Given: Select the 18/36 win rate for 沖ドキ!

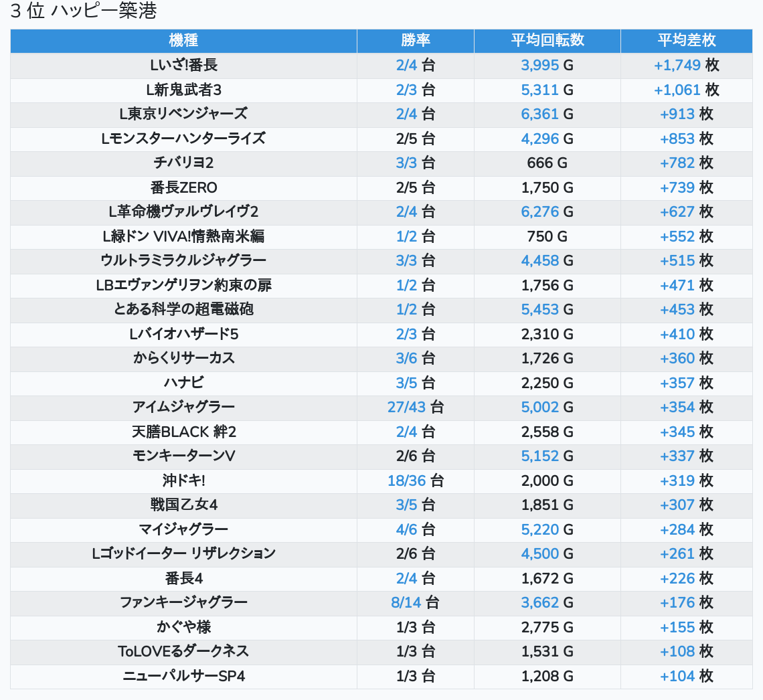Looking at the screenshot, I should [x=406, y=480].
